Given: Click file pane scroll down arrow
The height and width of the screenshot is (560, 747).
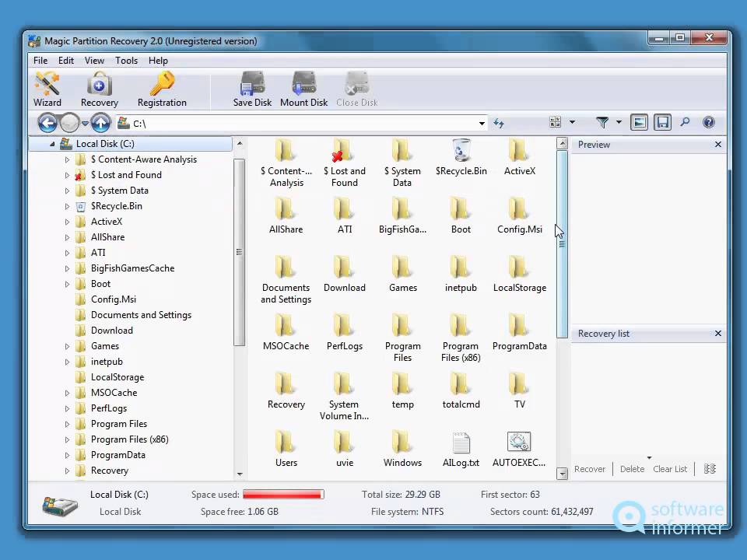Looking at the screenshot, I should (x=562, y=474).
